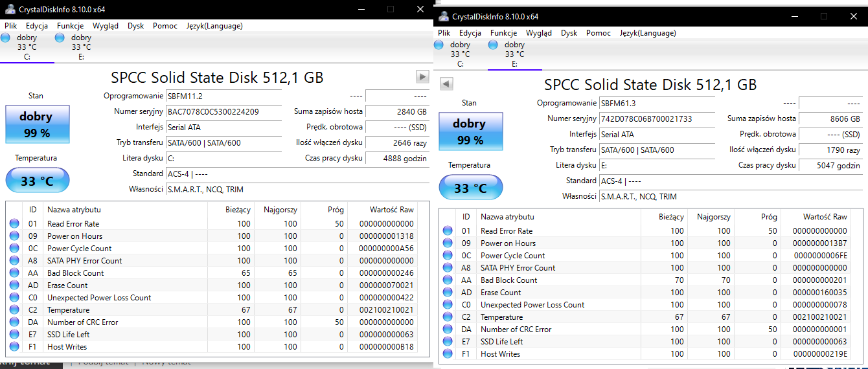Screen dimensions: 868x369
Task: Click Erase Count status orb, left window
Action: [14, 285]
